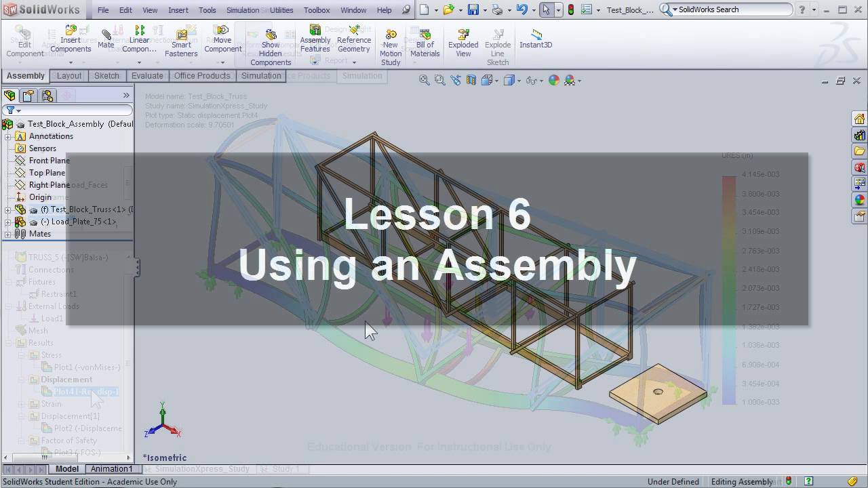Create a New Motion Study
The width and height of the screenshot is (868, 488).
[391, 47]
